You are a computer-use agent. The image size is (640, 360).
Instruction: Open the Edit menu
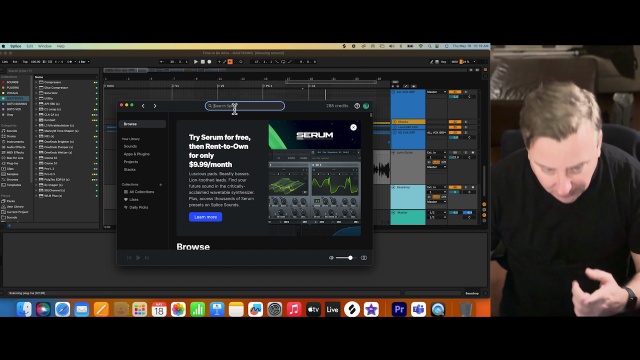30,46
